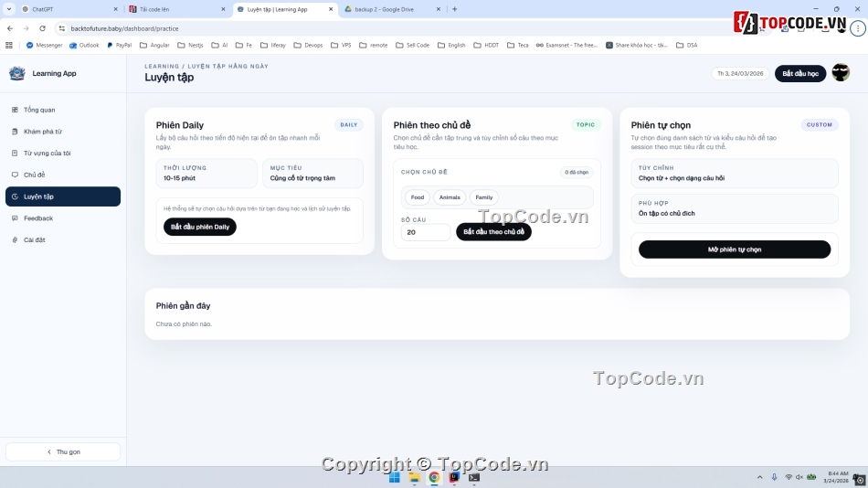Viewport: 868px width, 488px height.
Task: Click the '0 đã chọn' counter
Action: pyautogui.click(x=577, y=173)
